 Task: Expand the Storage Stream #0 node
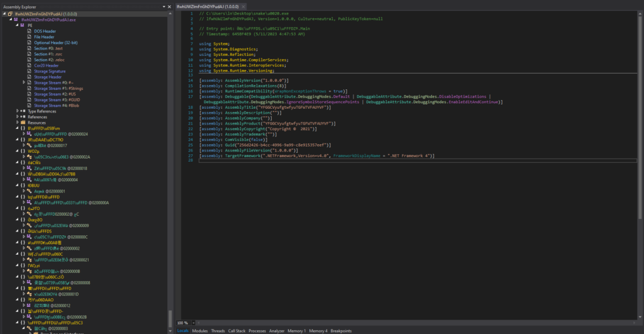pos(24,82)
